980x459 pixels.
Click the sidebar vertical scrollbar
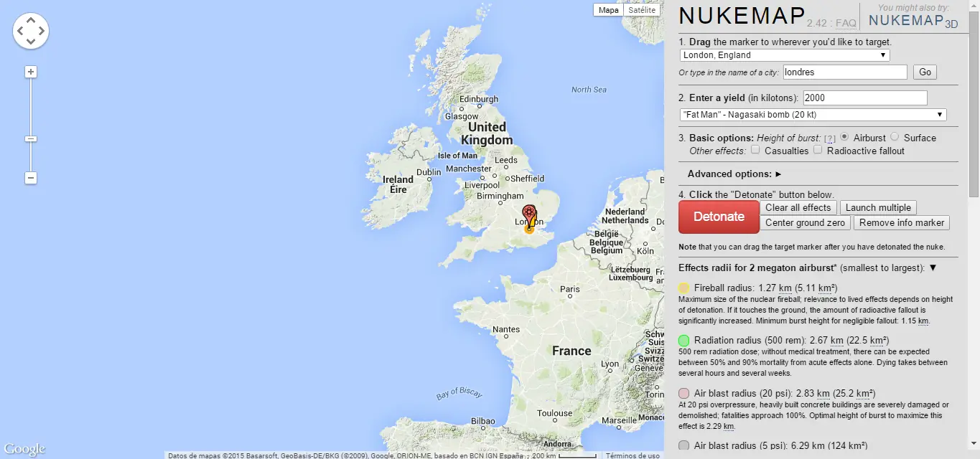(974, 104)
